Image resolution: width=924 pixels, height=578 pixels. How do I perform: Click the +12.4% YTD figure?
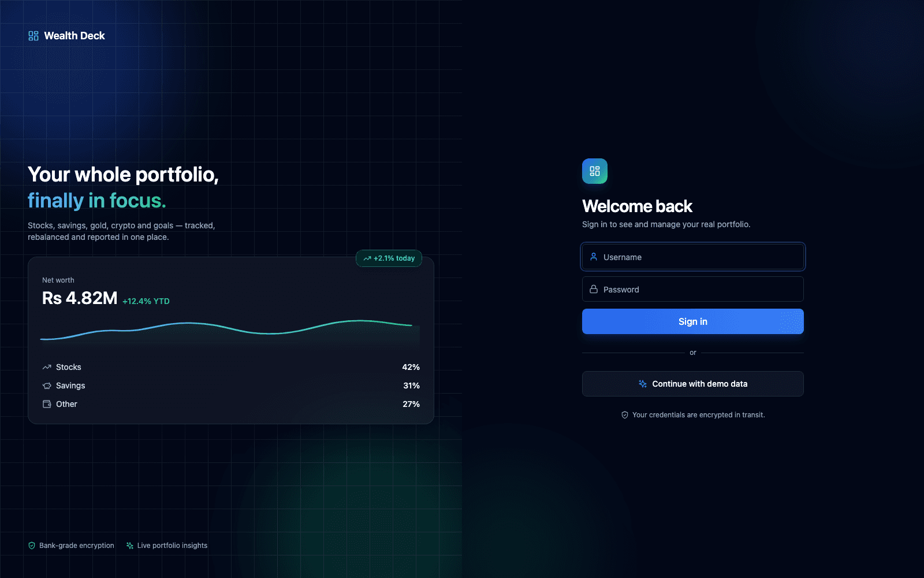pos(146,301)
